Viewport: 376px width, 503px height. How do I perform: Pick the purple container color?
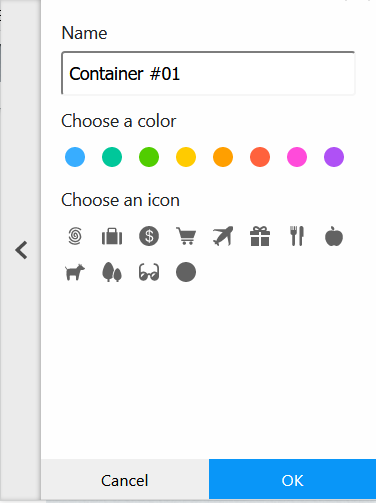pyautogui.click(x=334, y=157)
